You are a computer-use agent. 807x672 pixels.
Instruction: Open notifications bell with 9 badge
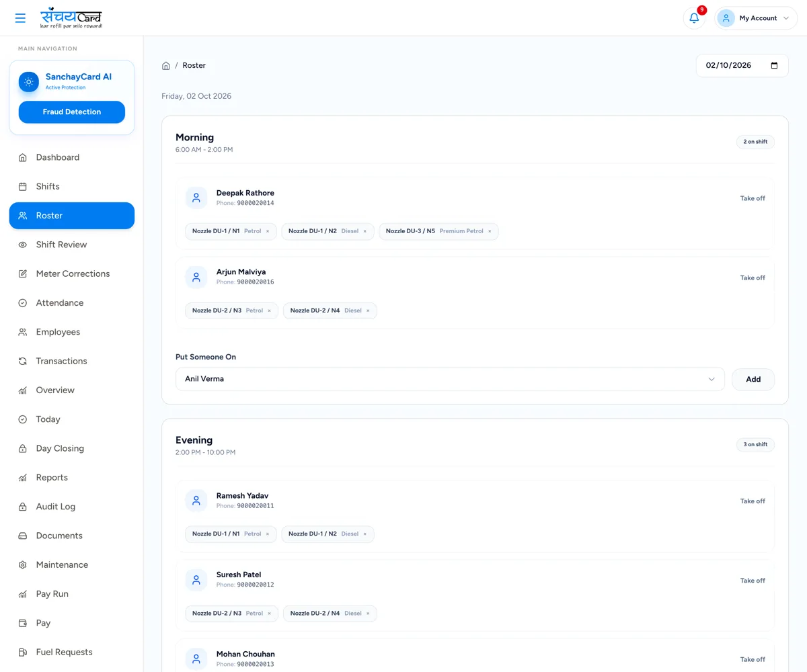pyautogui.click(x=694, y=18)
